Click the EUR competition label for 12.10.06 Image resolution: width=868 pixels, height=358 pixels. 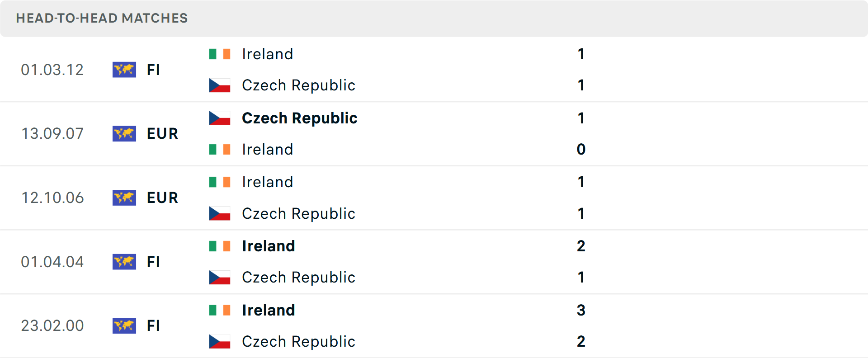click(x=162, y=198)
